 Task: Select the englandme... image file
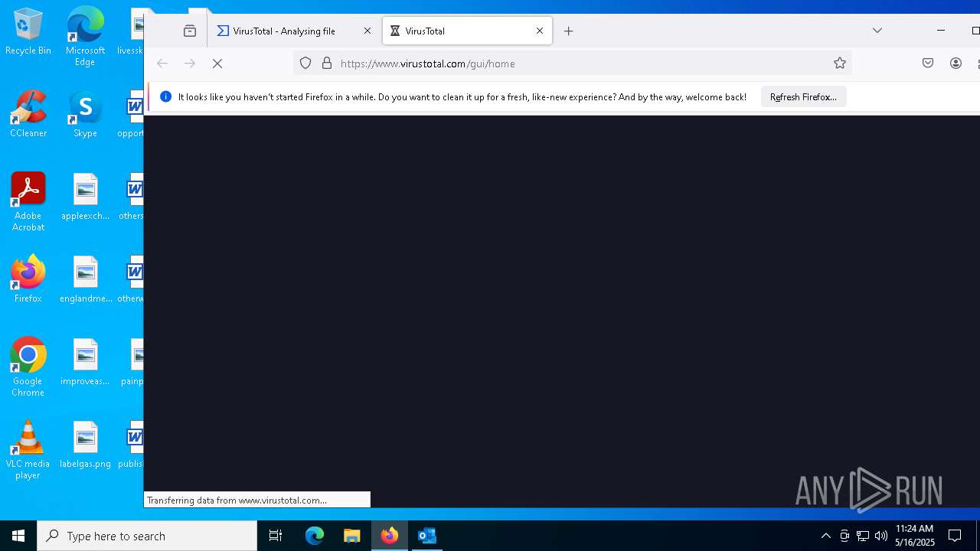pos(85,279)
